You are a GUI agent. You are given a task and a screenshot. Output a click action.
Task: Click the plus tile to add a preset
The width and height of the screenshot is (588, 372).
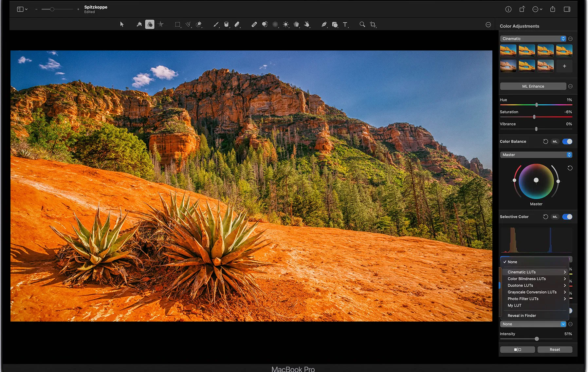click(564, 66)
